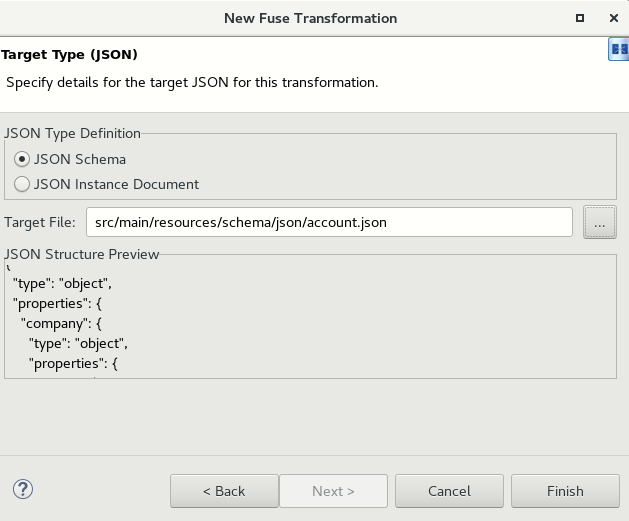Click the New Fuse Transformation title bar
This screenshot has width=629, height=521.
310,18
